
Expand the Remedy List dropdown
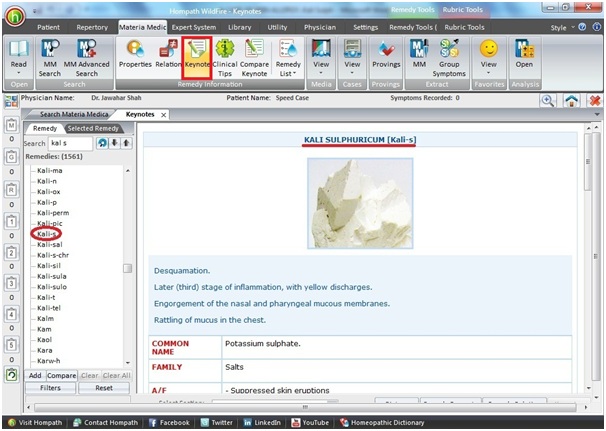(288, 58)
